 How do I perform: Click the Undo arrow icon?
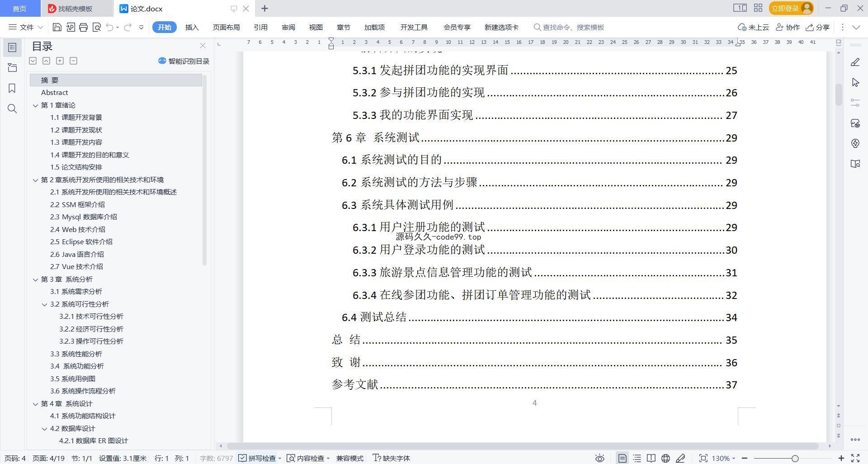click(x=109, y=27)
